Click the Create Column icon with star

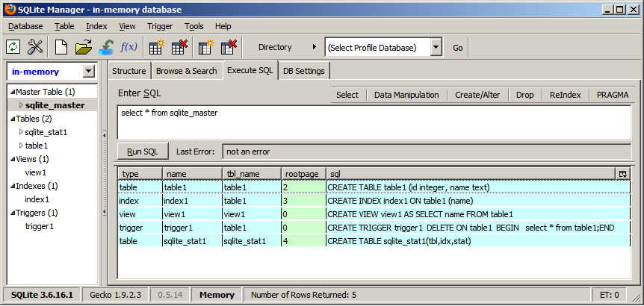205,47
